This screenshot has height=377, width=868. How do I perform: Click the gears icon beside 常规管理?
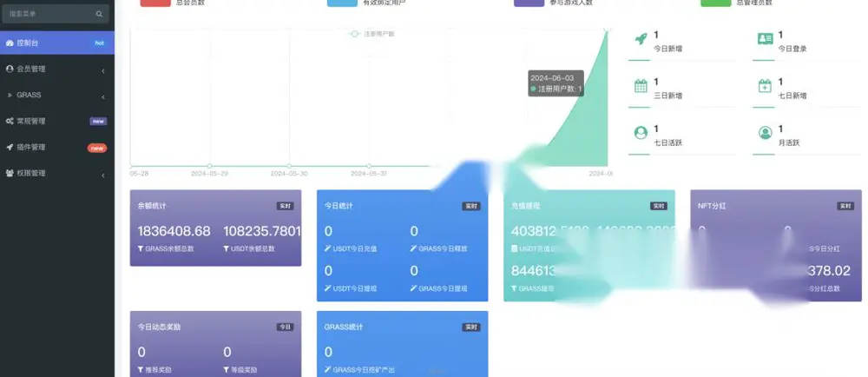pos(10,122)
